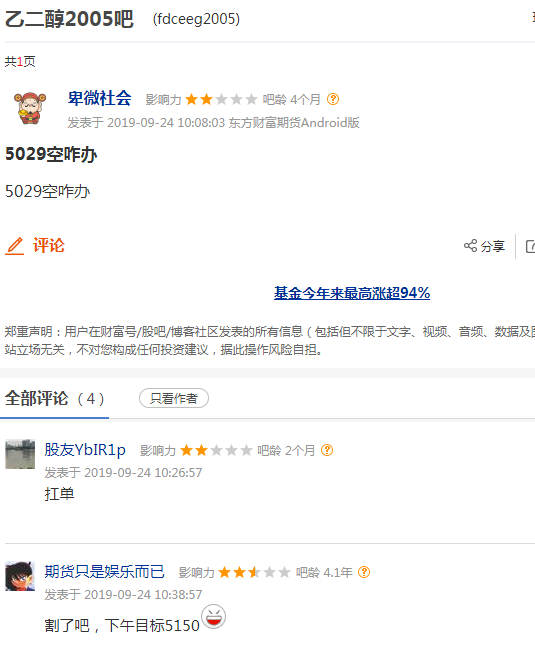The image size is (535, 663).
Task: Go to 乙二醇2005吧 forum title
Action: tap(69, 19)
